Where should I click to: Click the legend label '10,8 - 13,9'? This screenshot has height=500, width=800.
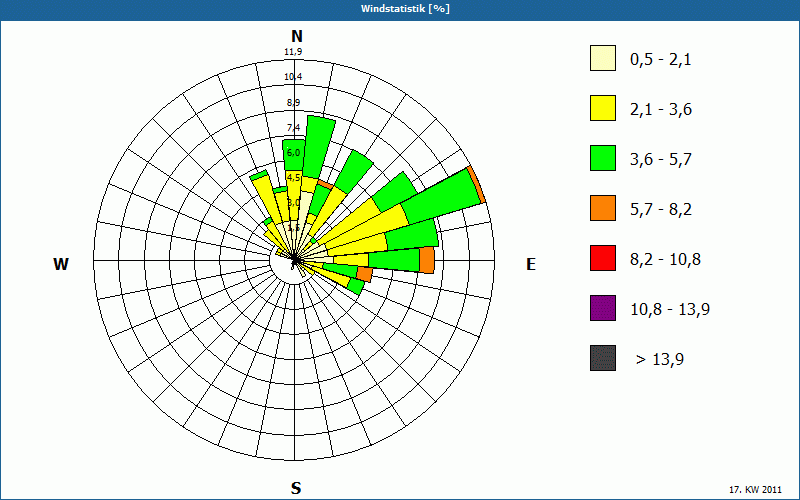point(670,310)
